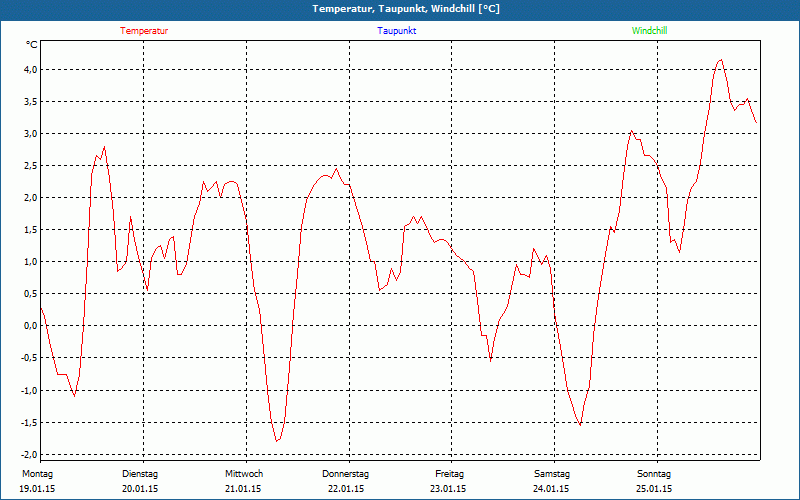Select the red 'Temperatur' legend label

click(144, 31)
